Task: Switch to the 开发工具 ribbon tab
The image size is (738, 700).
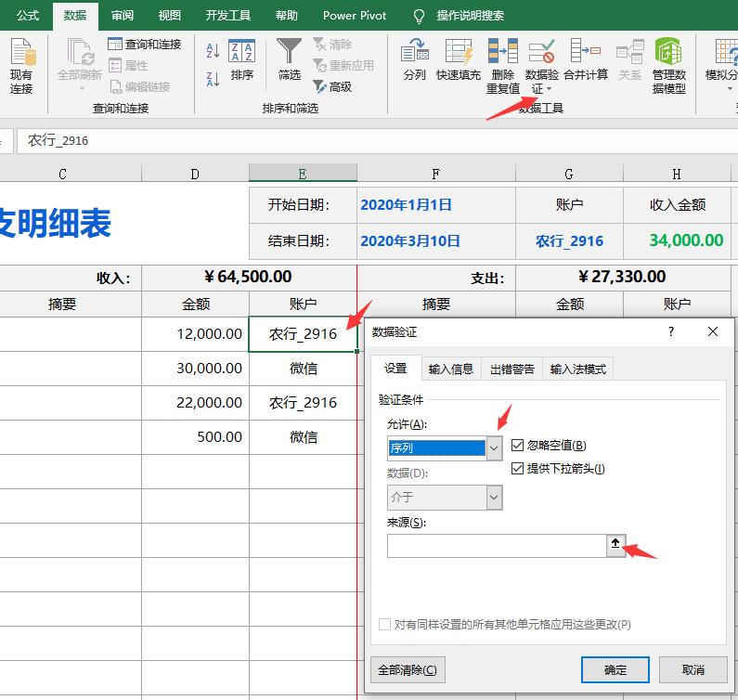Action: (227, 16)
